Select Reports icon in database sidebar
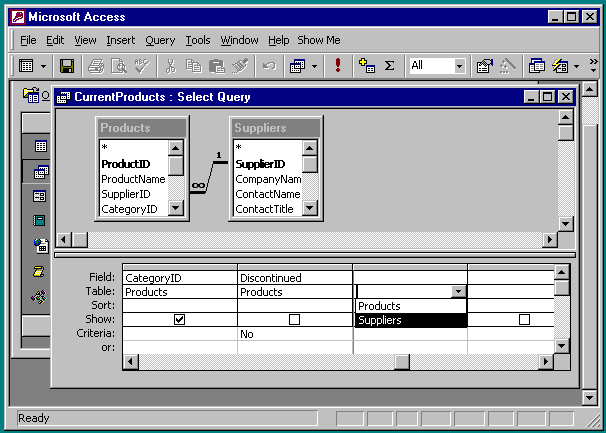 (x=39, y=221)
